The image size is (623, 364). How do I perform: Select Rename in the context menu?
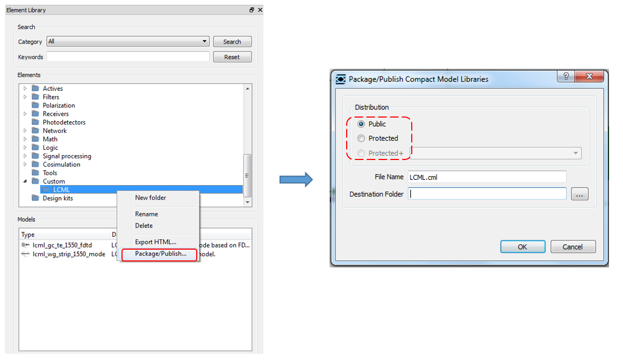point(146,214)
